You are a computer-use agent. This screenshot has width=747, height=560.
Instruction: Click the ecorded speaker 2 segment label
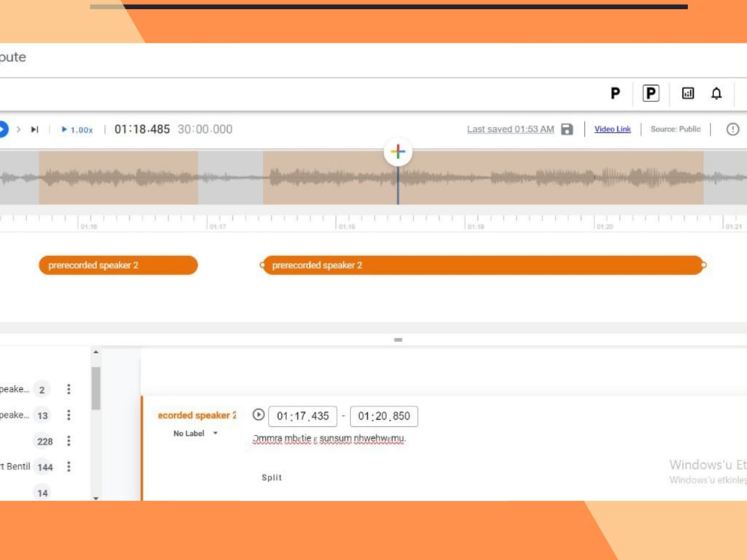click(196, 415)
